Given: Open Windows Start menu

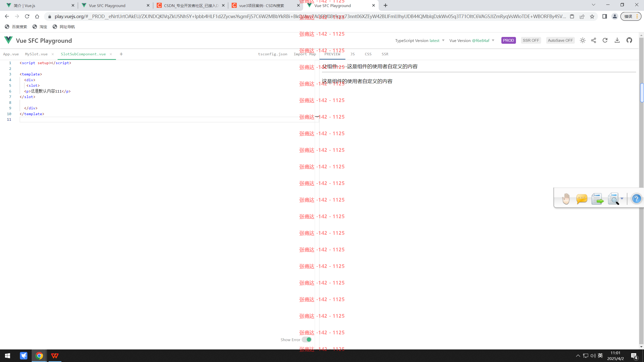Looking at the screenshot, I should click(x=8, y=356).
